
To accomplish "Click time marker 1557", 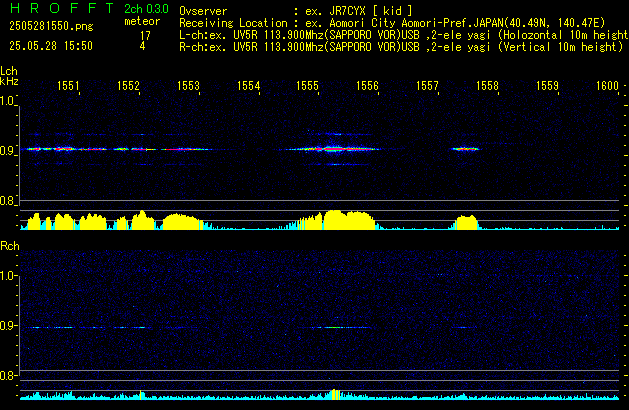I will pos(427,86).
